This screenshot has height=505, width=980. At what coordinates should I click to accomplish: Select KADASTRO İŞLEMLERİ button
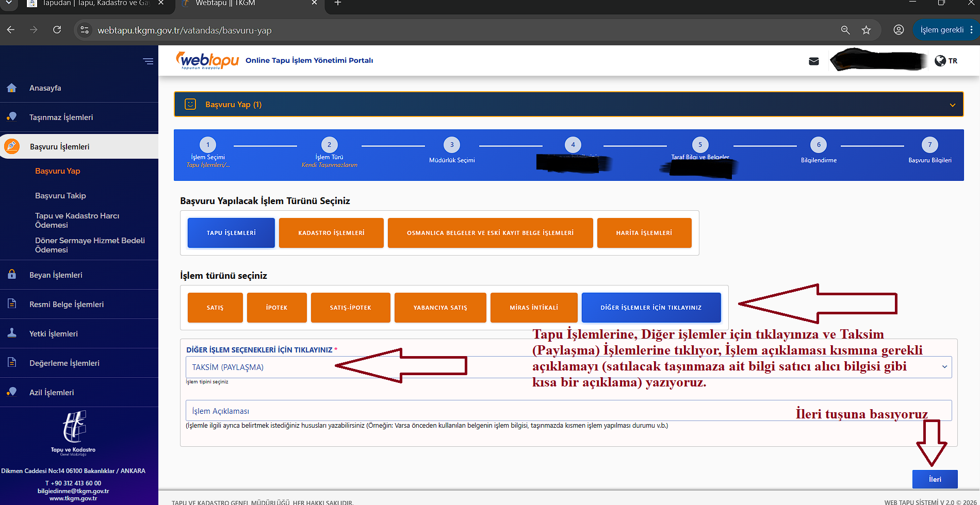[331, 233]
